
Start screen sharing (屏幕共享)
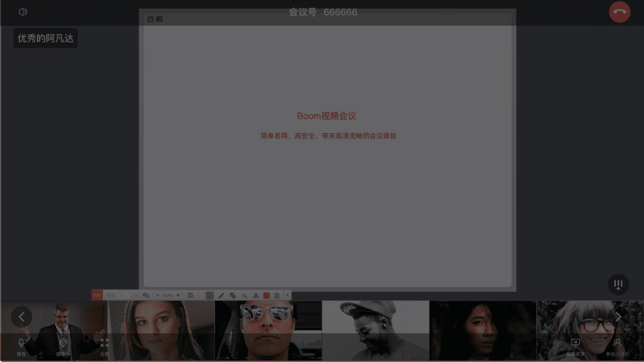point(575,346)
